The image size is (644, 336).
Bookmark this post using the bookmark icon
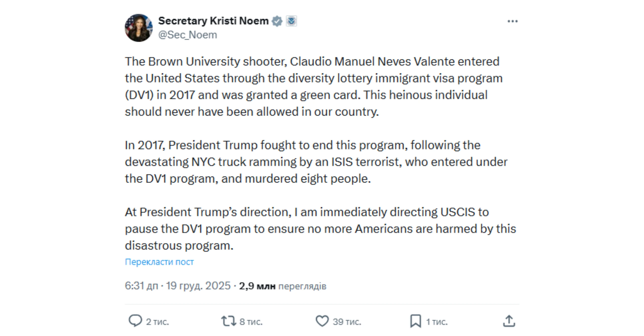pyautogui.click(x=416, y=321)
